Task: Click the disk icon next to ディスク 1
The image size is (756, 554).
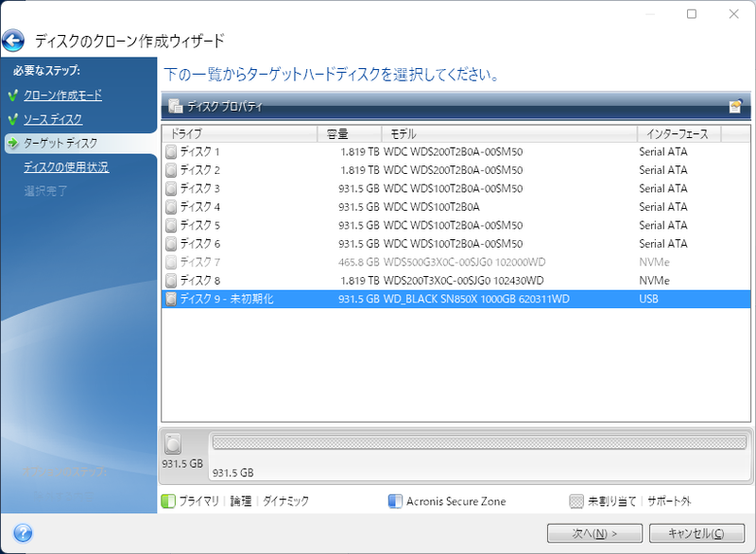Action: point(170,151)
